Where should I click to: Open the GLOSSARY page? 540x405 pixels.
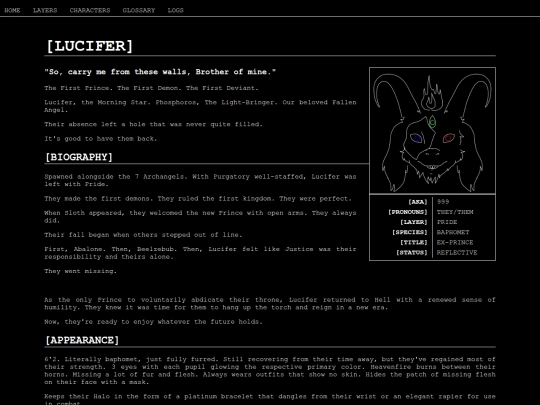[x=139, y=10]
